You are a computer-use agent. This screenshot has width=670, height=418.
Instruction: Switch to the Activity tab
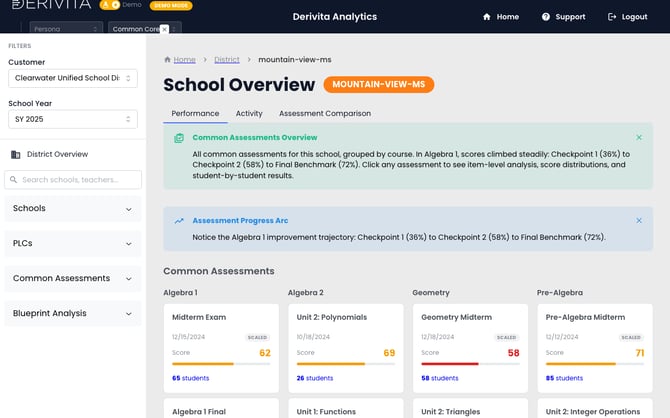[x=249, y=113]
